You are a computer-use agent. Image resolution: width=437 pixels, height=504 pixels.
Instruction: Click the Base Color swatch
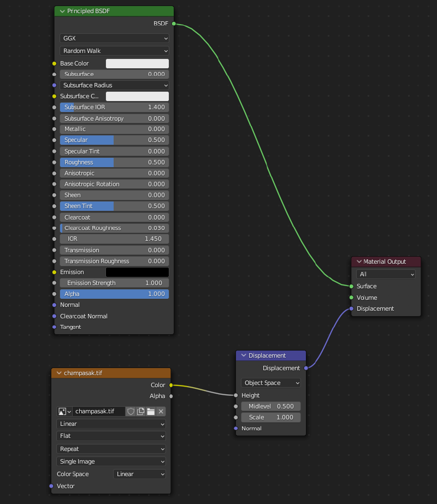coord(137,63)
